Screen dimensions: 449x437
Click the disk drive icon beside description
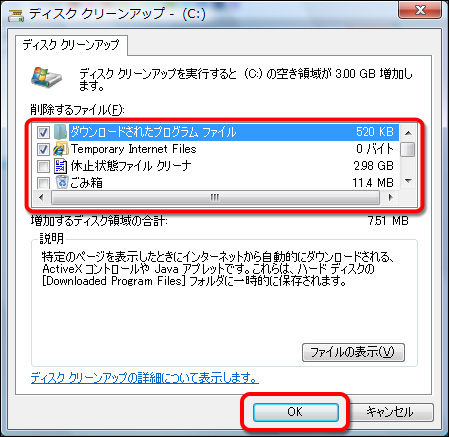click(46, 78)
